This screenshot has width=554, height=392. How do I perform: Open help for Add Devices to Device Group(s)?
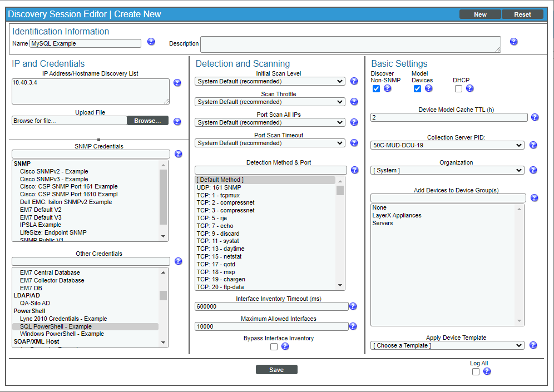534,197
